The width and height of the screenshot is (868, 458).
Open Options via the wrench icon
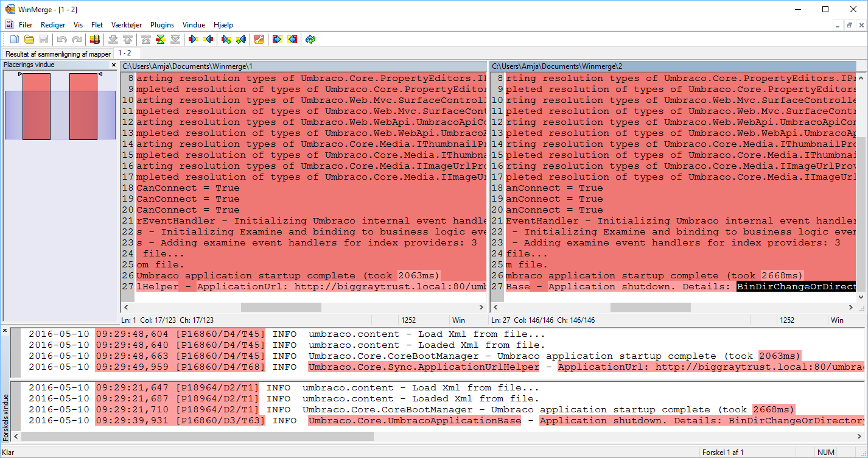(x=259, y=40)
